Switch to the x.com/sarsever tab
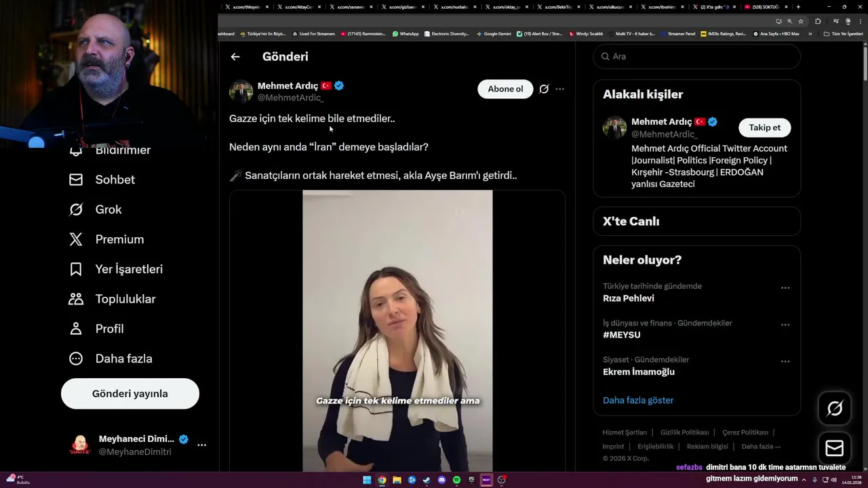 click(351, 7)
